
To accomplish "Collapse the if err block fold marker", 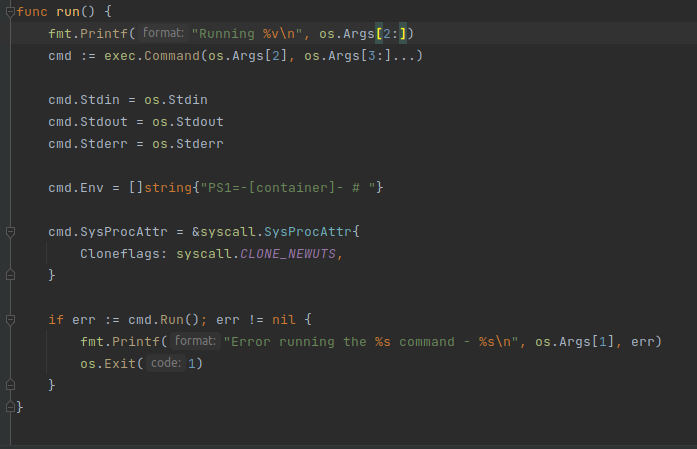I will [11, 320].
